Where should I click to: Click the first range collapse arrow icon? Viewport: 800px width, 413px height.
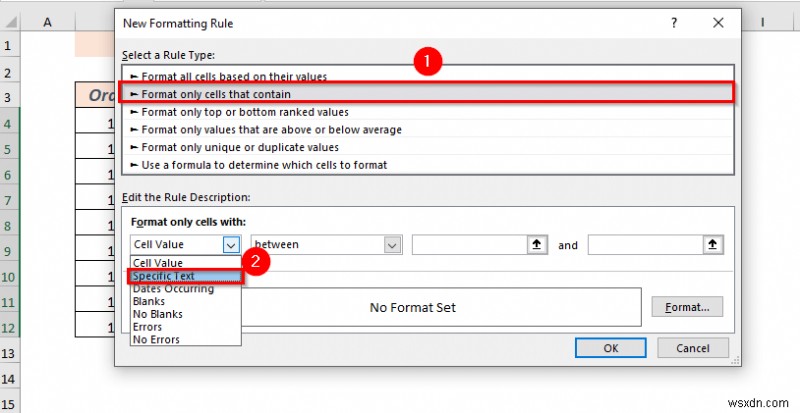(x=536, y=244)
